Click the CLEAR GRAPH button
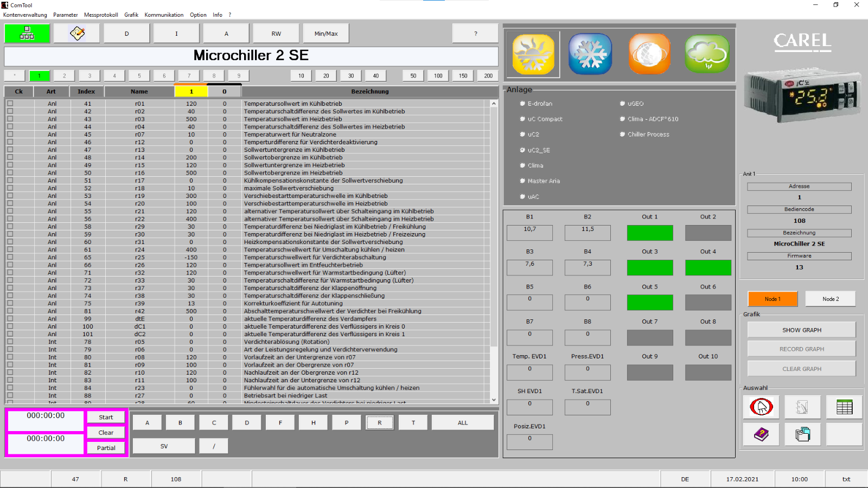Image resolution: width=868 pixels, height=488 pixels. (x=802, y=369)
